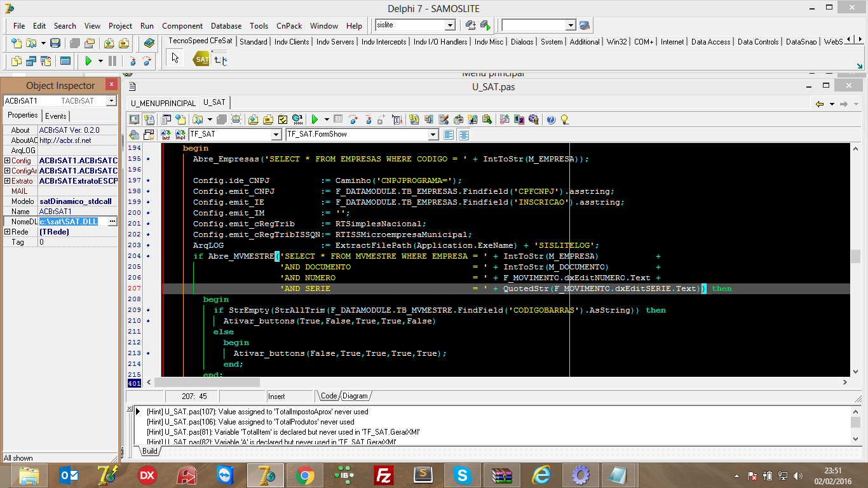This screenshot has height=488, width=868.
Task: Select the Win32 palette tab
Action: pyautogui.click(x=616, y=42)
